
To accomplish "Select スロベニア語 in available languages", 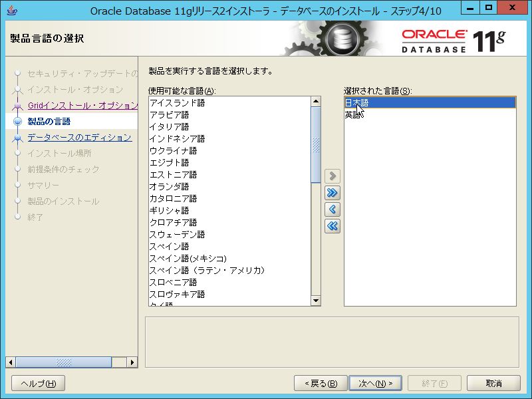I will (x=229, y=282).
